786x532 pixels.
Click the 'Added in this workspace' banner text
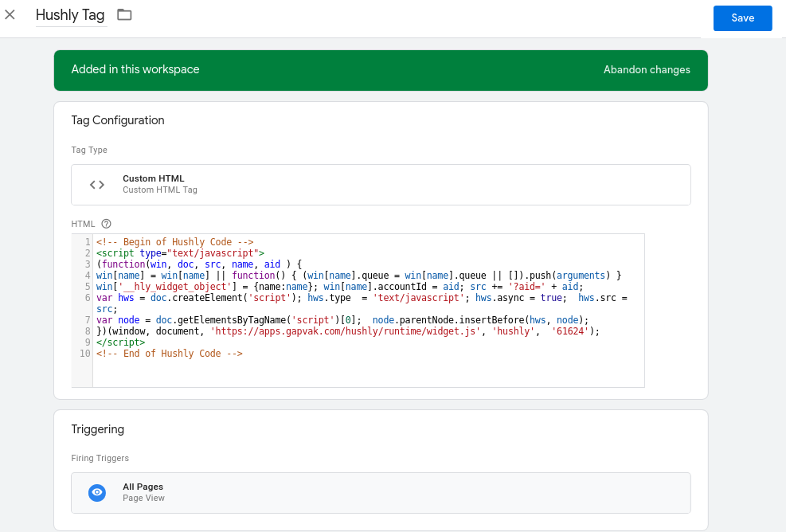[135, 69]
